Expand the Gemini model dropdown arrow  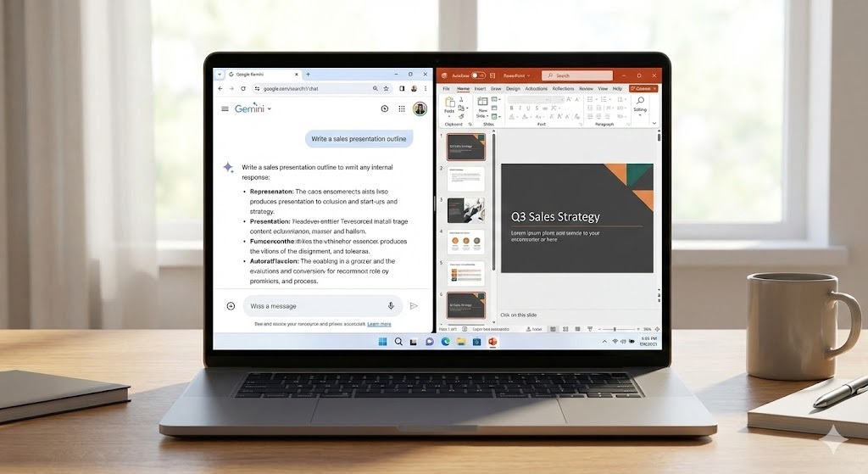270,109
